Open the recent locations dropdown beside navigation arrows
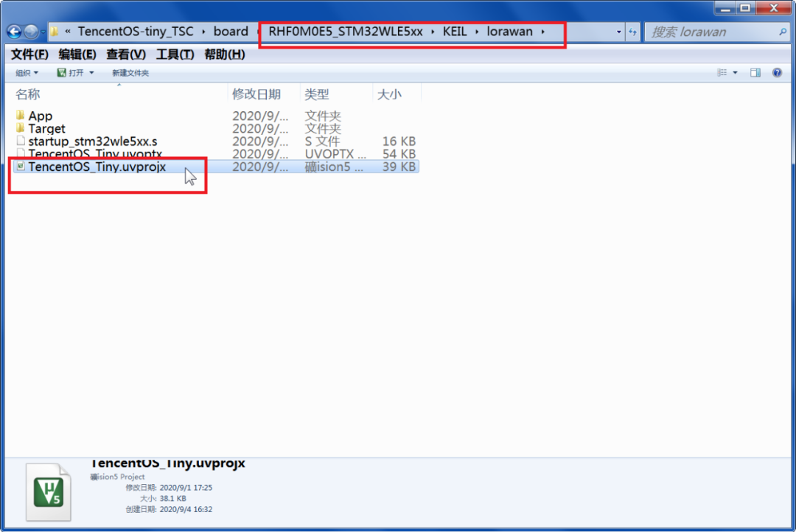Image resolution: width=796 pixels, height=532 pixels. 43,32
